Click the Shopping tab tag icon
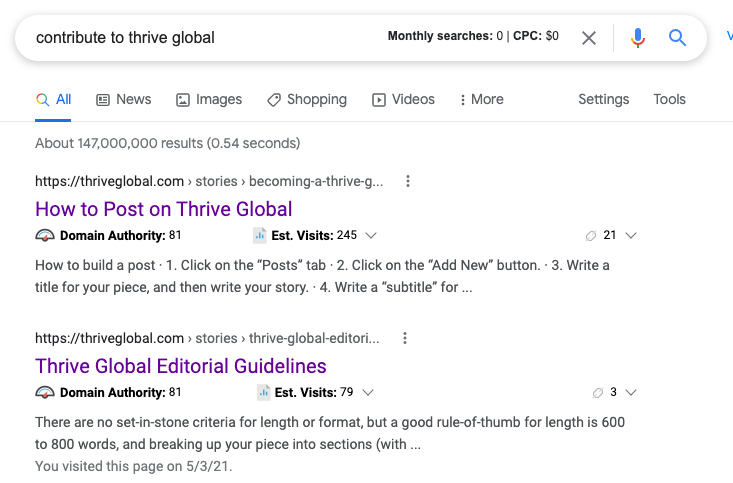Viewport: 733px width, 483px height. click(274, 100)
